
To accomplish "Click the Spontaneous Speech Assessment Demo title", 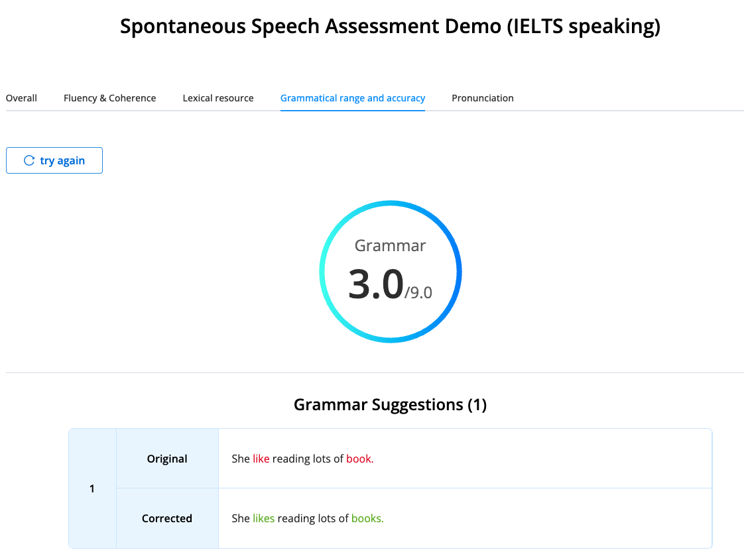I will tap(390, 27).
